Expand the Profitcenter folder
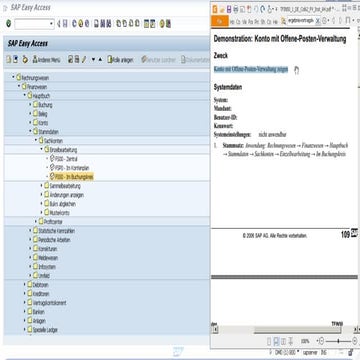360x360 pixels. tap(36, 221)
